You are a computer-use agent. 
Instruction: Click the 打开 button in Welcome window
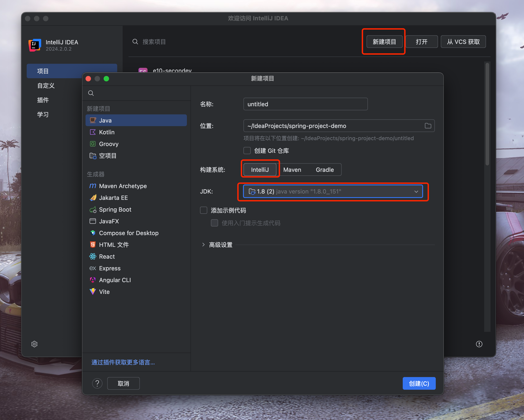(x=422, y=42)
